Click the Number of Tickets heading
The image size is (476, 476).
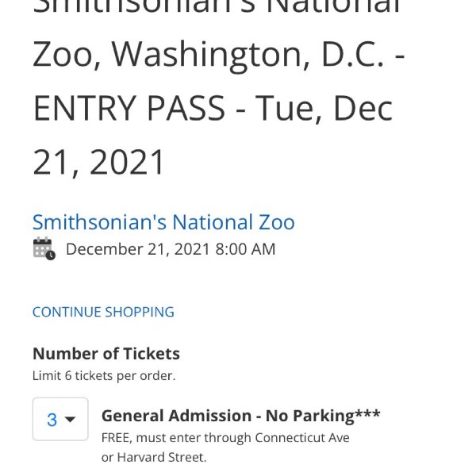(x=106, y=354)
